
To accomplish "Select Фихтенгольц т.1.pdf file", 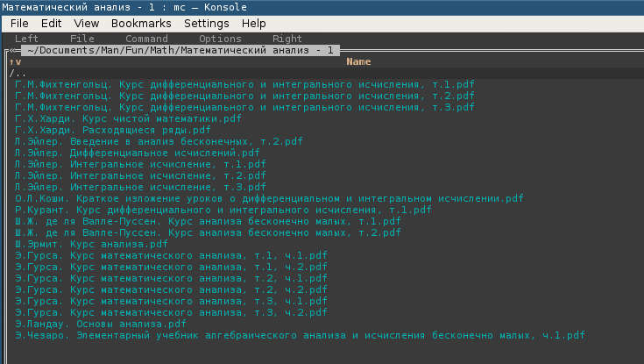I will point(244,84).
